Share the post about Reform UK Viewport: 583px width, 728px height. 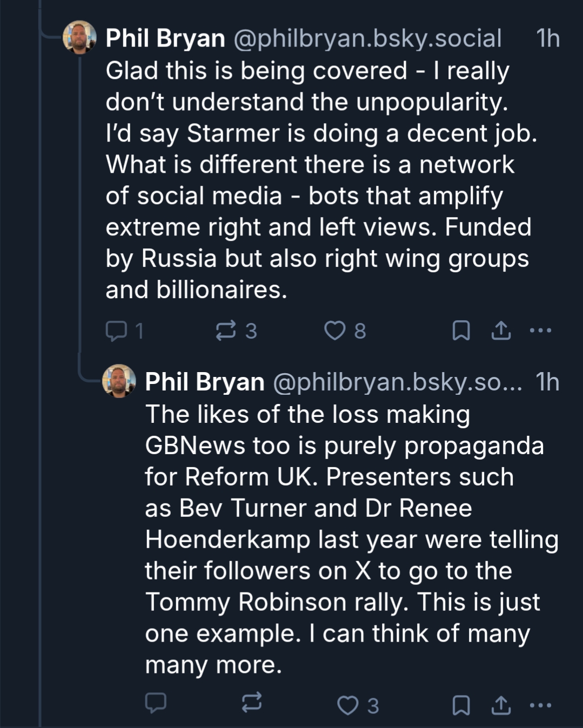[501, 705]
